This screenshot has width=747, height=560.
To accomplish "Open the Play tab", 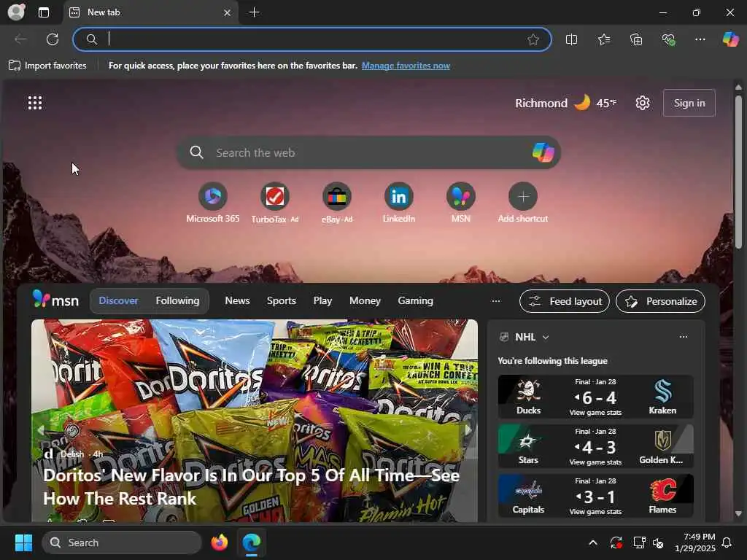I will click(322, 301).
